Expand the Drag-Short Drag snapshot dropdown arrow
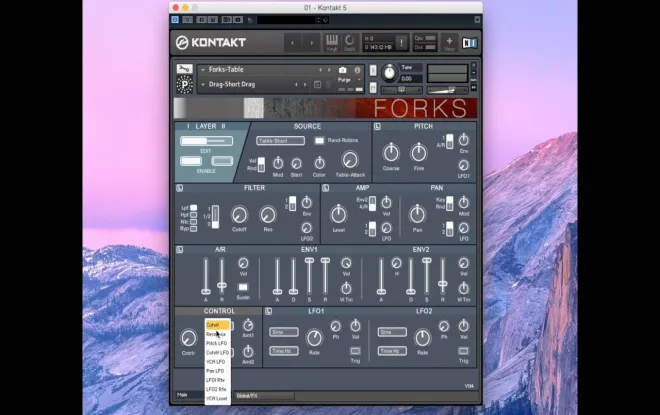 tap(203, 85)
